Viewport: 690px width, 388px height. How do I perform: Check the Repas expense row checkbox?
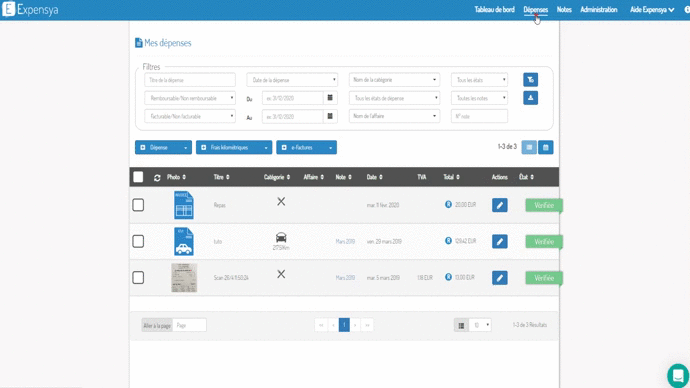tap(138, 205)
